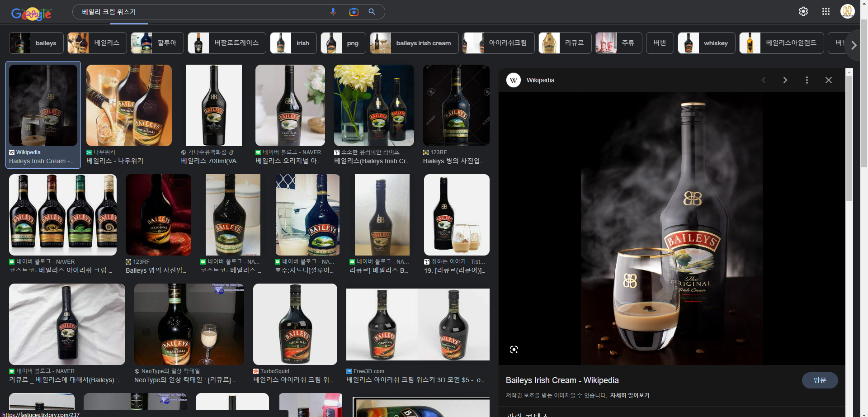Open 'Baileys Irish Cream - Wikipedia' title link
The width and height of the screenshot is (868, 417).
562,380
